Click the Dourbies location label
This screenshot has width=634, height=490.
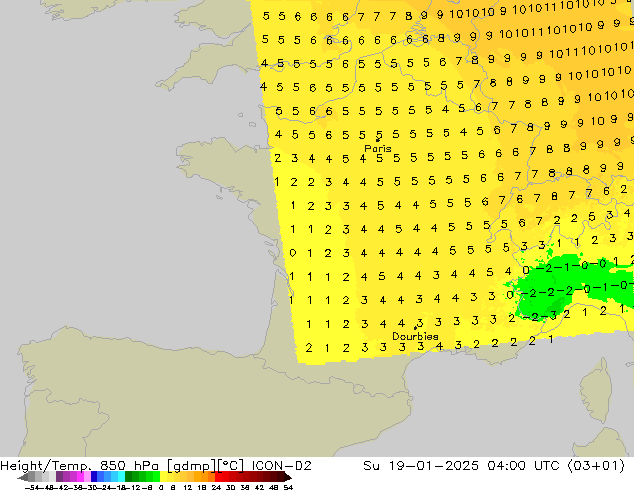point(415,336)
